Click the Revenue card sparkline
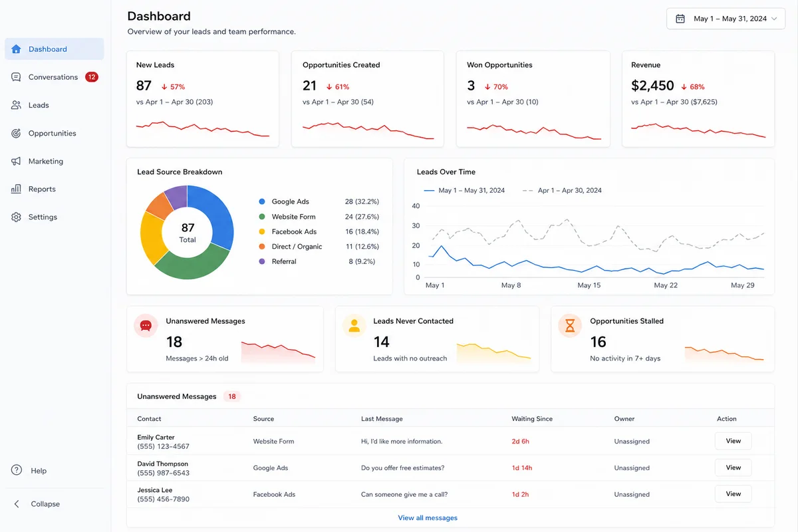798x532 pixels. (x=698, y=130)
